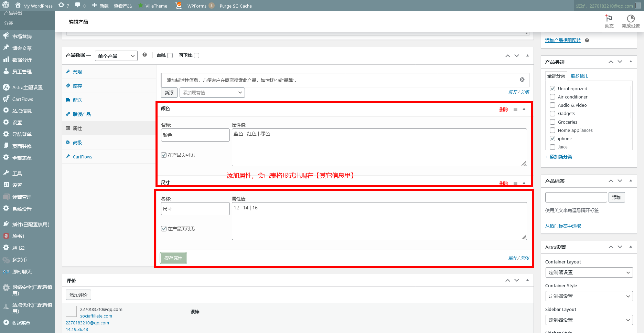Uncheck 在产品页可见 for 尺寸 attribute
This screenshot has width=644, height=333.
pyautogui.click(x=164, y=229)
